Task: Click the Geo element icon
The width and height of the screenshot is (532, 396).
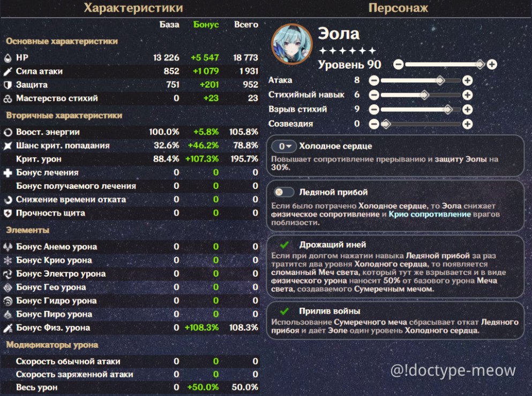Action: [8, 287]
